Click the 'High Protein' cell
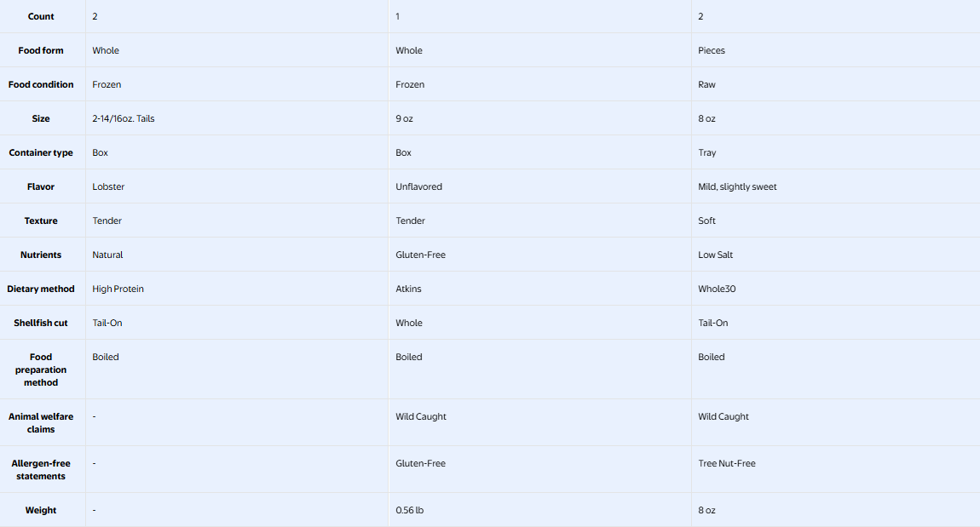 click(x=118, y=289)
